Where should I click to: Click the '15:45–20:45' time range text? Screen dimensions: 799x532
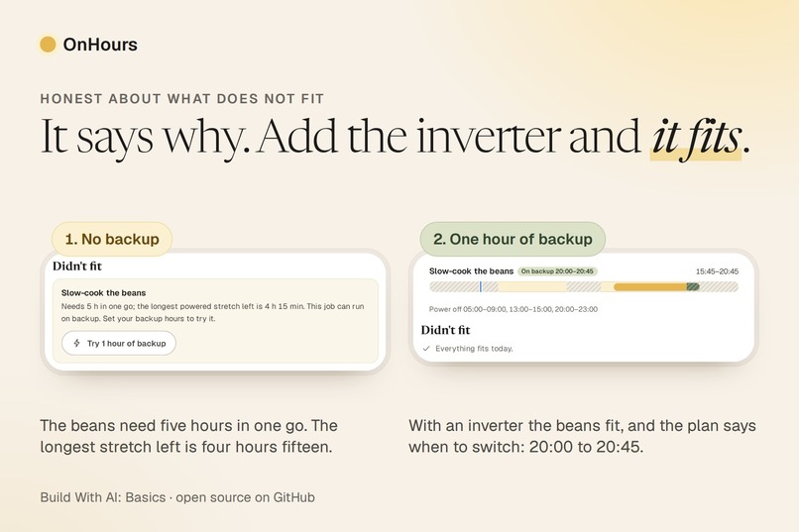coord(717,271)
